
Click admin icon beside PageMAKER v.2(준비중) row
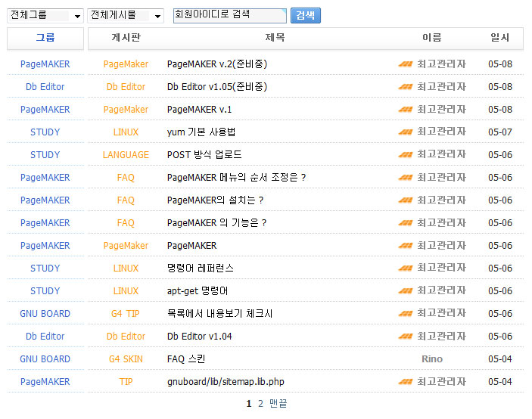tap(405, 64)
